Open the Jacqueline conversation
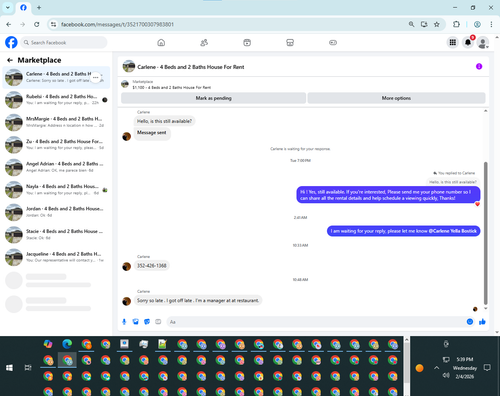This screenshot has width=500, height=396. pos(56,257)
